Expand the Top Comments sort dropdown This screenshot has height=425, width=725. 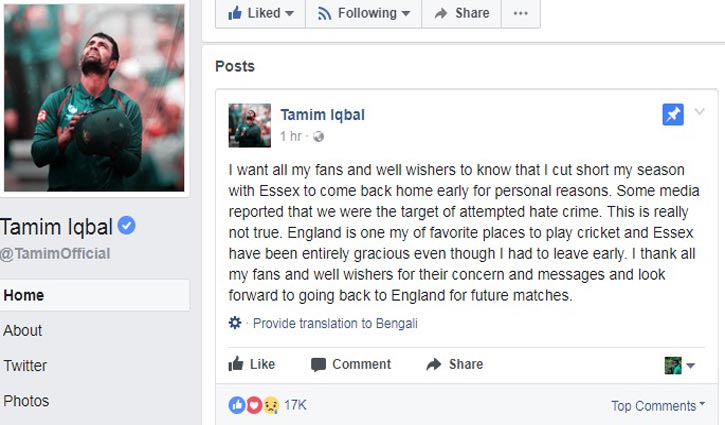pyautogui.click(x=657, y=406)
